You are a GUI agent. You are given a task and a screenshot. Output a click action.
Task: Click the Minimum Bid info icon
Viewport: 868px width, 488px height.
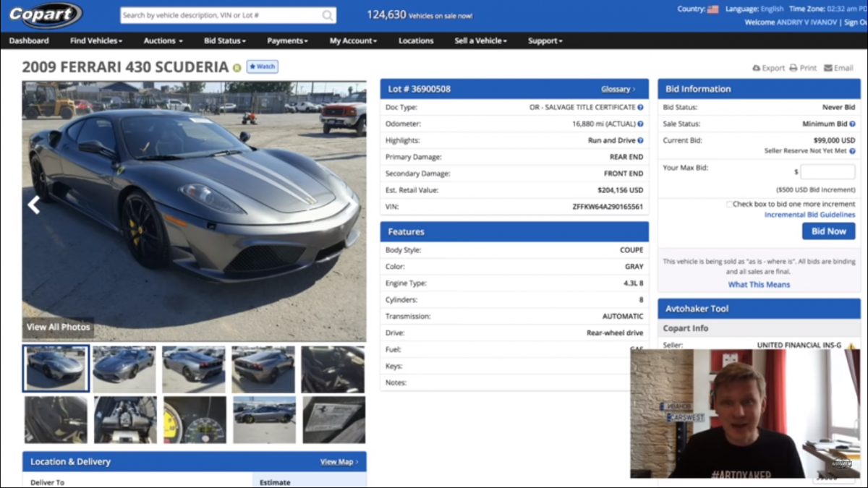pos(853,124)
